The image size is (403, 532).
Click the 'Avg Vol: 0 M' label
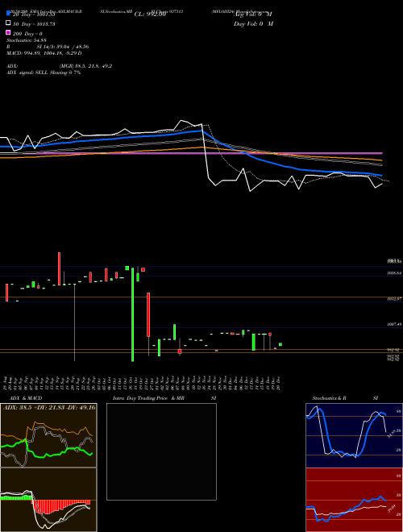[253, 15]
